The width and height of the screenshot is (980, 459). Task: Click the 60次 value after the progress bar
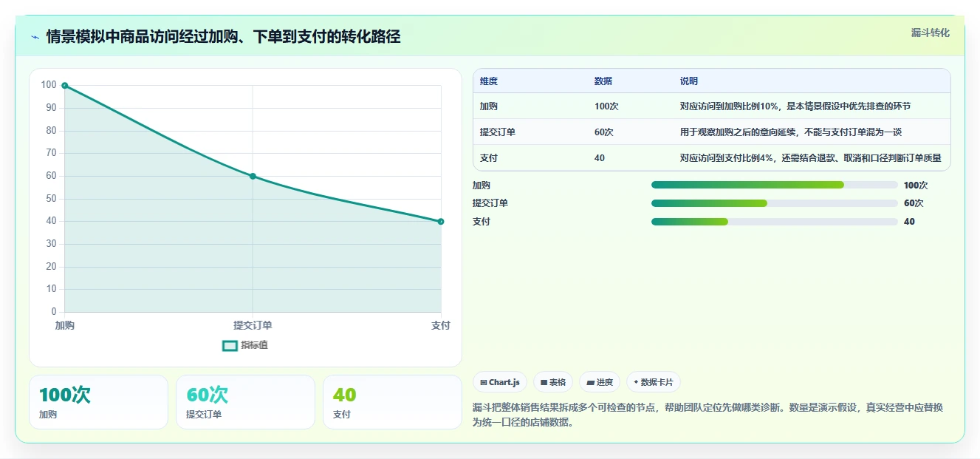914,203
